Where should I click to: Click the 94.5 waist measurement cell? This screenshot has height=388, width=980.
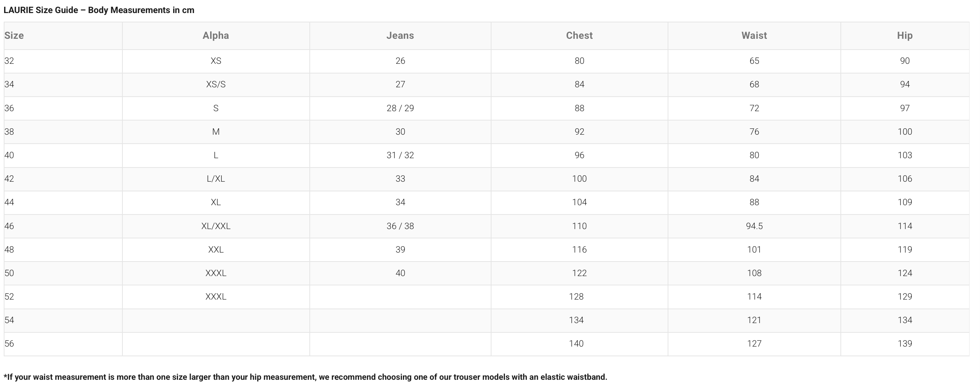[754, 226]
